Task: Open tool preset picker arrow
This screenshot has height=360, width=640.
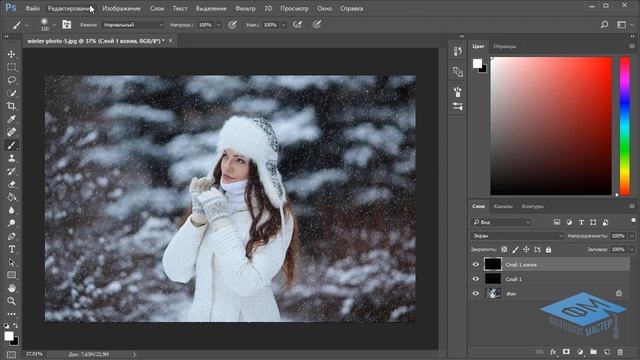Action: pos(27,25)
